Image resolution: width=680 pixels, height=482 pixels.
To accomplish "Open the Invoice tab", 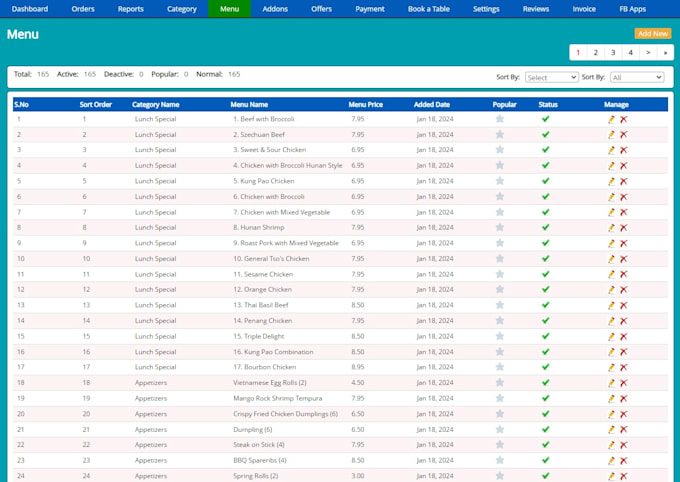I will coord(584,9).
